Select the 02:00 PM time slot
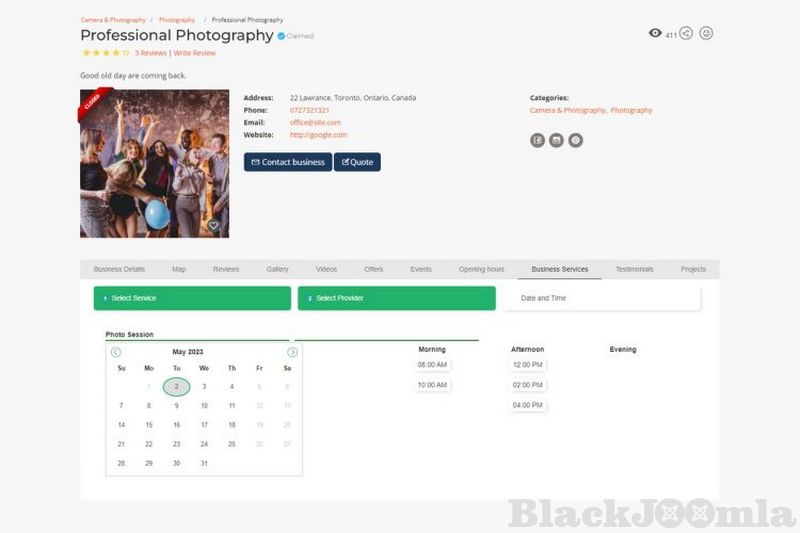800x533 pixels. (x=528, y=385)
